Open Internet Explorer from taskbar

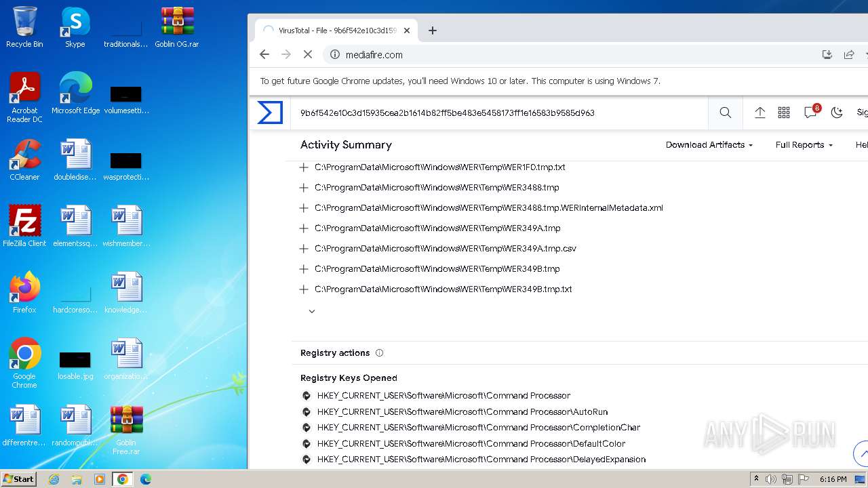point(54,479)
